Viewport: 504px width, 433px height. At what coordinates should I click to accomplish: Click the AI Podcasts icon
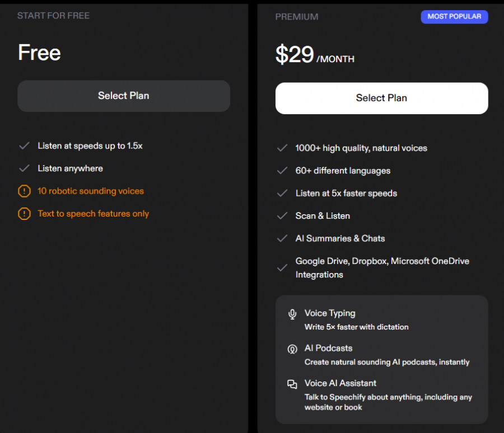point(292,349)
